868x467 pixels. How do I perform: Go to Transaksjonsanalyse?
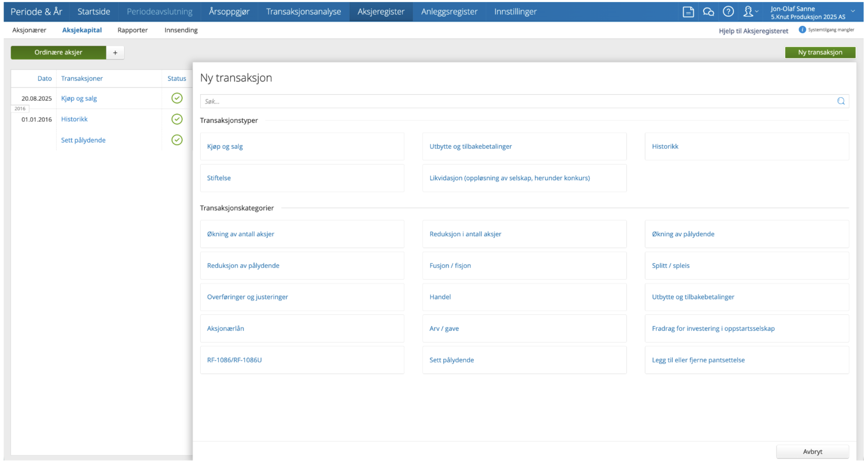[303, 12]
